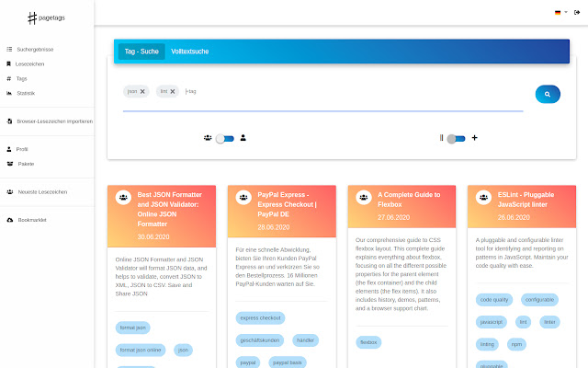Select the händler tag
The height and width of the screenshot is (368, 588).
tap(305, 340)
